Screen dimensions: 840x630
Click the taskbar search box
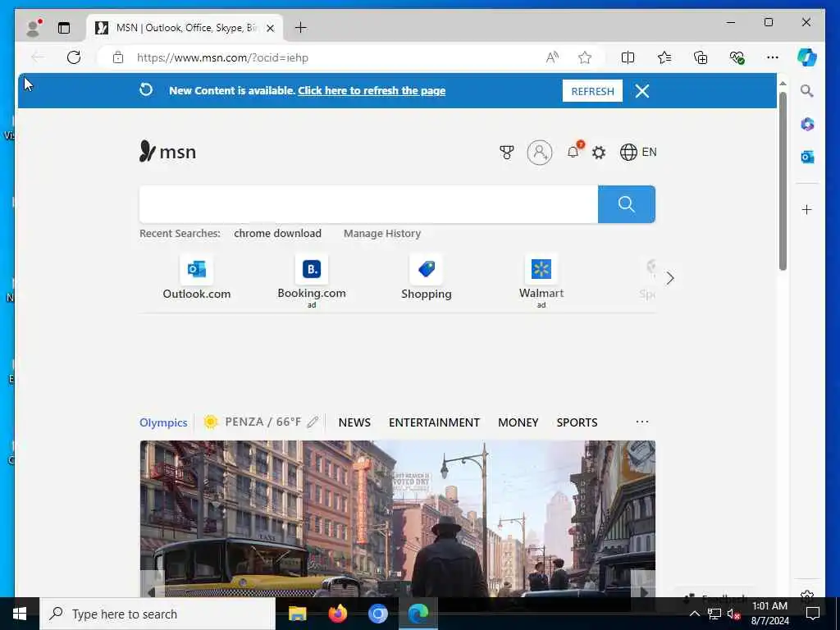pos(157,614)
